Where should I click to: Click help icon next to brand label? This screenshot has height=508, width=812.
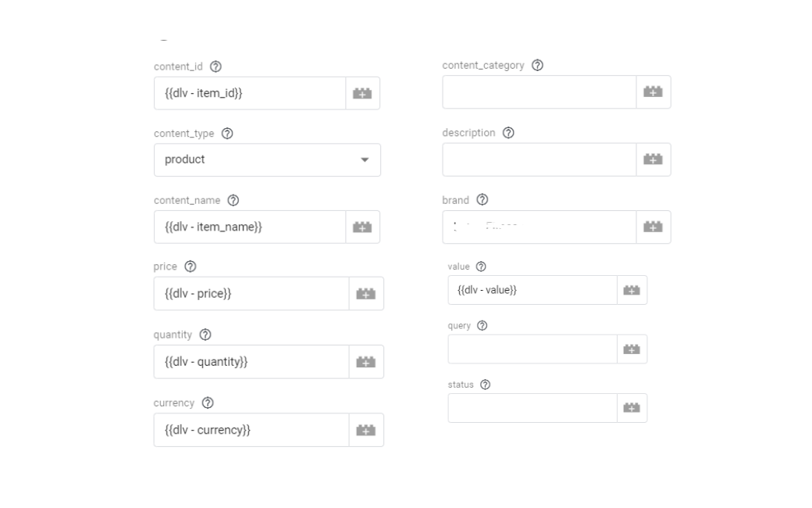click(482, 200)
